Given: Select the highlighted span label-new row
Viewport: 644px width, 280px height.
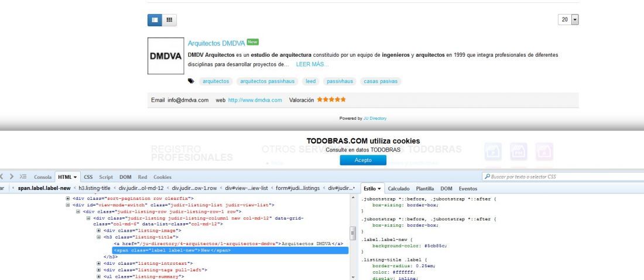Looking at the screenshot, I should [x=231, y=250].
